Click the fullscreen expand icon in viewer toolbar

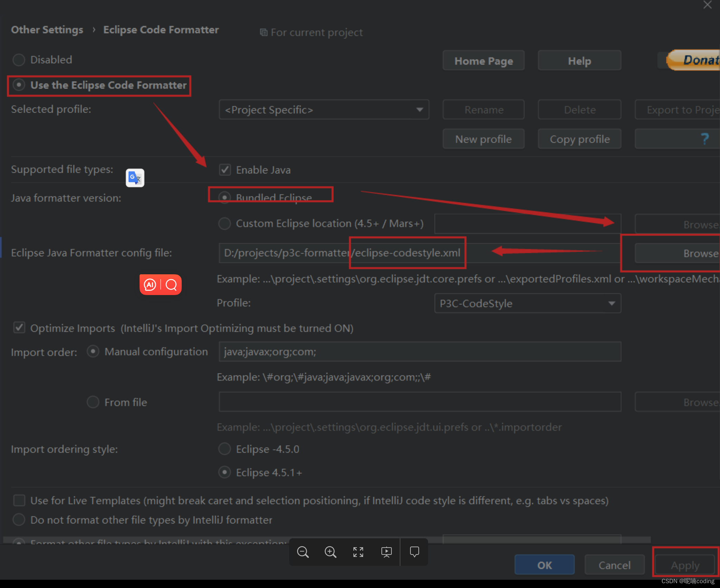[x=358, y=552]
